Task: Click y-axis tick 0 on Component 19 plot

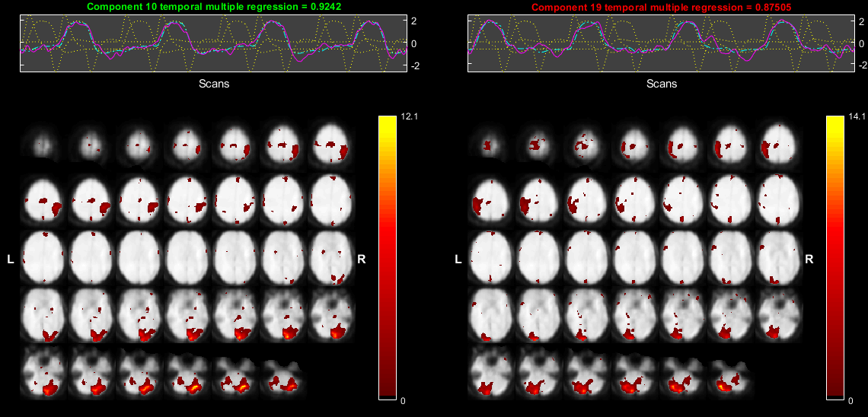Action: click(x=862, y=43)
